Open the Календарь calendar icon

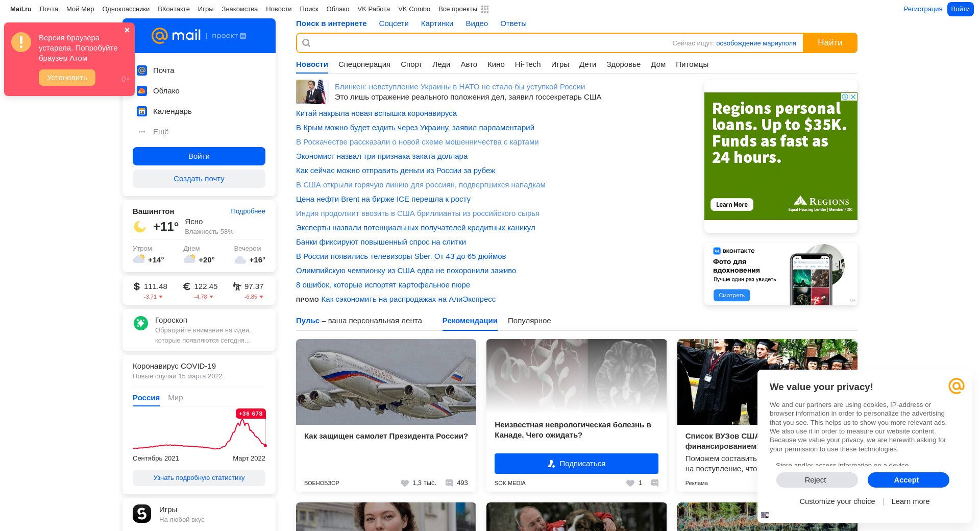142,111
